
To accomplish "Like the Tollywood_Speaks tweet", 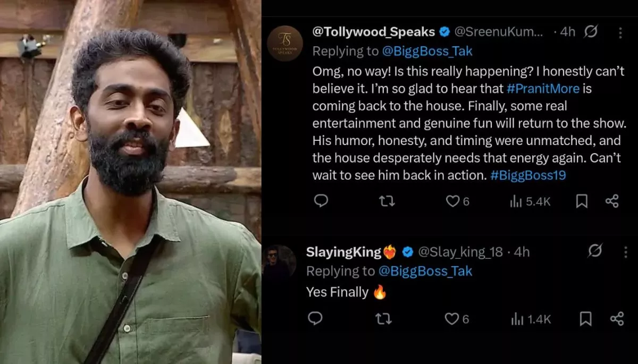I will [452, 201].
